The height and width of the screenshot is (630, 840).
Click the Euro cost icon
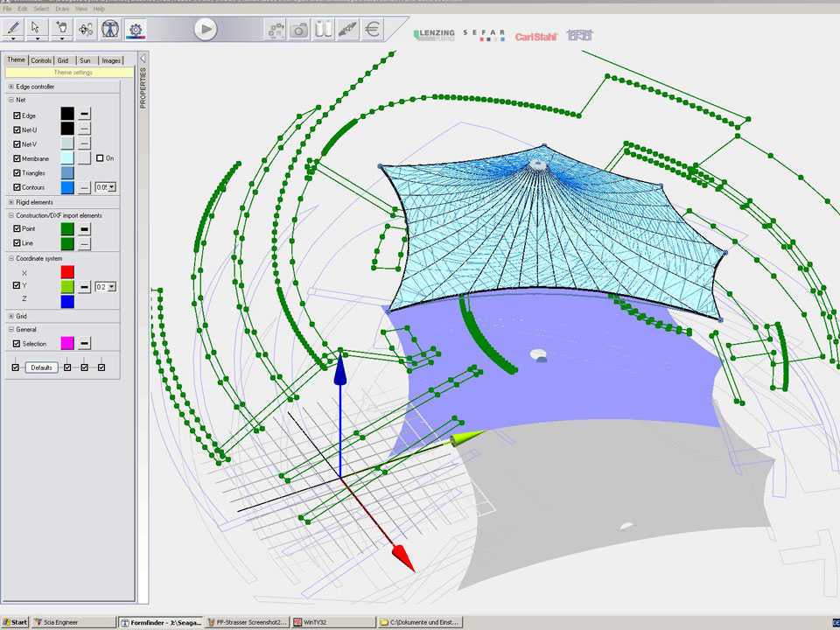373,30
